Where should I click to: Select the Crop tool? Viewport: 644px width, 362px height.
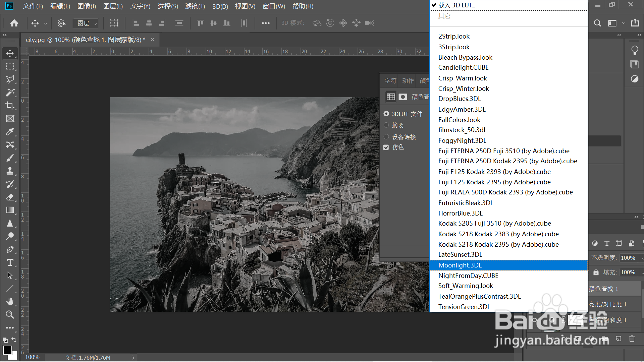point(10,106)
